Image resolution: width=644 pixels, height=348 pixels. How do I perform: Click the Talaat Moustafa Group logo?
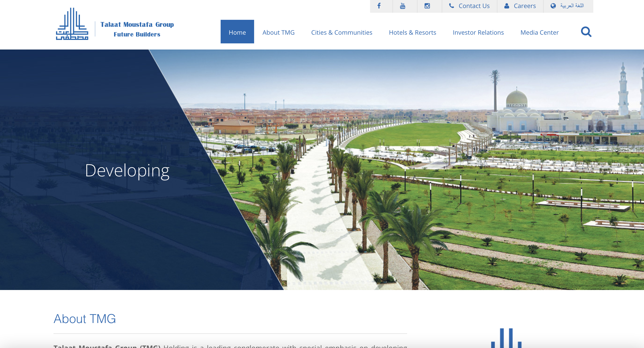(x=72, y=24)
